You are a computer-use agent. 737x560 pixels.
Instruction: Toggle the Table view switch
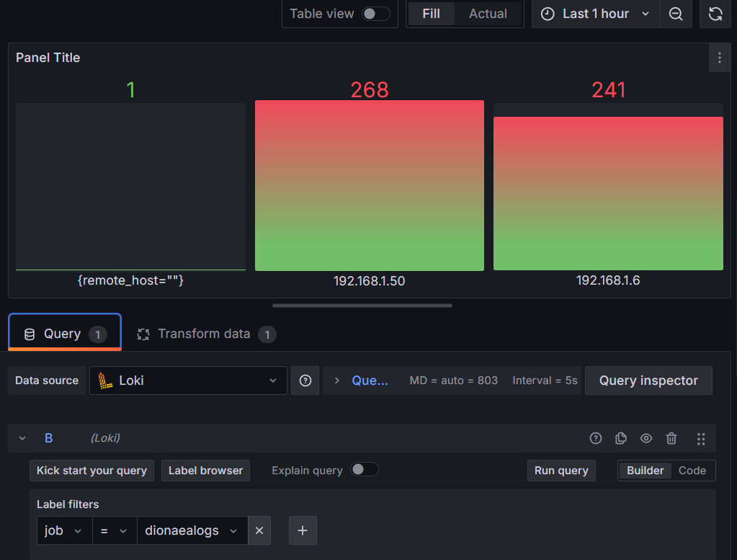[376, 14]
